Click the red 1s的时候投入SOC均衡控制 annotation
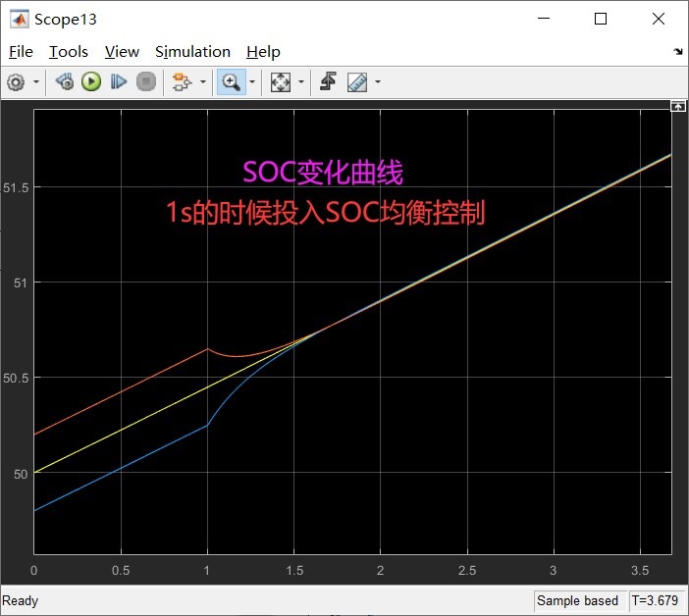Image resolution: width=689 pixels, height=616 pixels. point(326,213)
